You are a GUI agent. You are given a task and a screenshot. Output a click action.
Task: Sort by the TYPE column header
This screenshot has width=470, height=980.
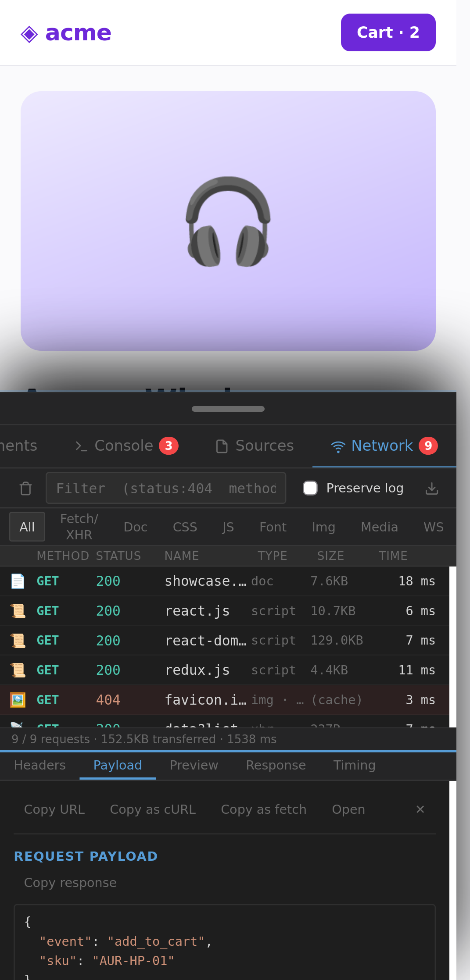tap(272, 556)
